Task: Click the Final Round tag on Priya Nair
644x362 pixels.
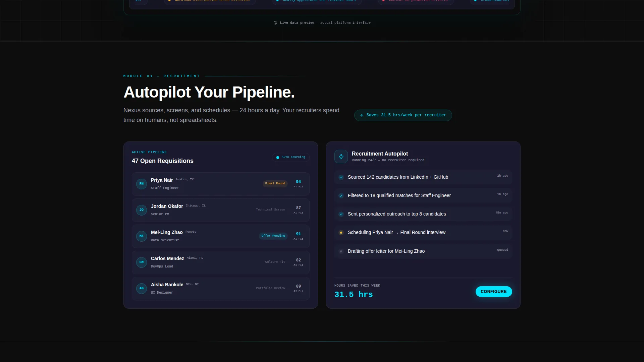Action: pos(275,184)
